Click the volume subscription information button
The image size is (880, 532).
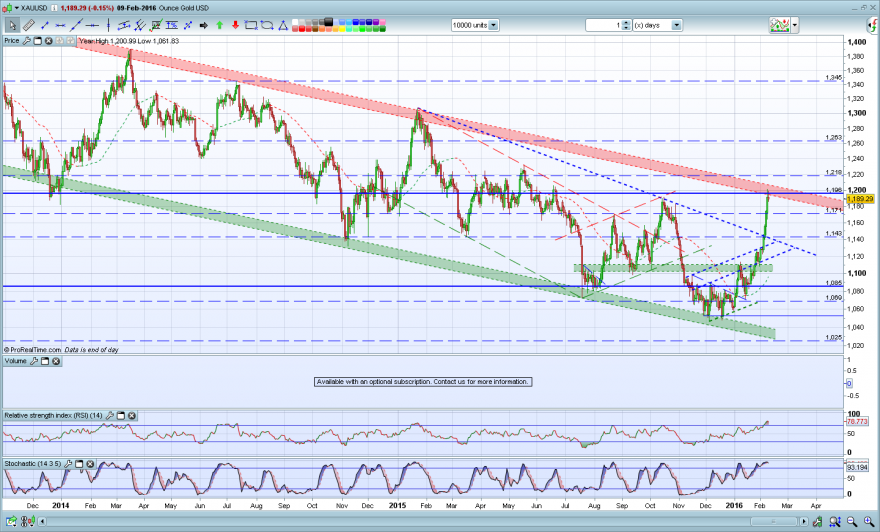pos(423,382)
